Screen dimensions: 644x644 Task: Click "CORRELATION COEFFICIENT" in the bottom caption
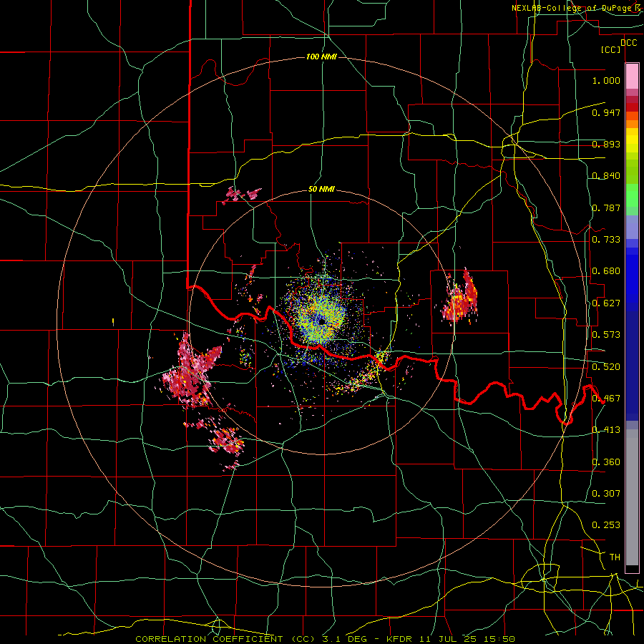coord(209,639)
